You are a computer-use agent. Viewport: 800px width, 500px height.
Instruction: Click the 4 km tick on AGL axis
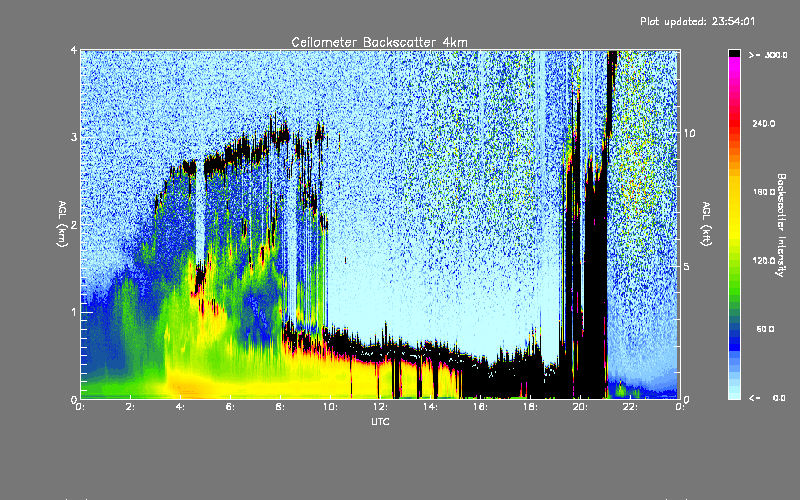point(74,50)
